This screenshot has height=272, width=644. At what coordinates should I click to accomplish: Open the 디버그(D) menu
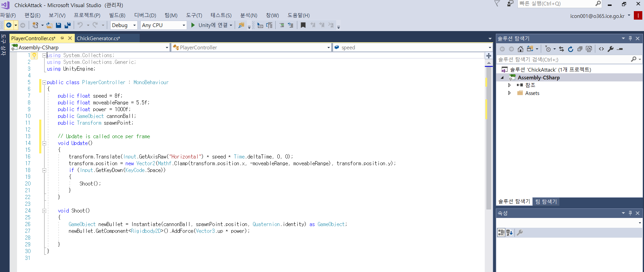coord(145,16)
